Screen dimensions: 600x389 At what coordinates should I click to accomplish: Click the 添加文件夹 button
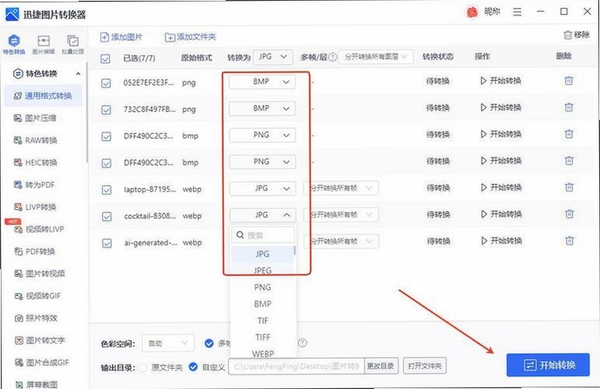point(190,37)
